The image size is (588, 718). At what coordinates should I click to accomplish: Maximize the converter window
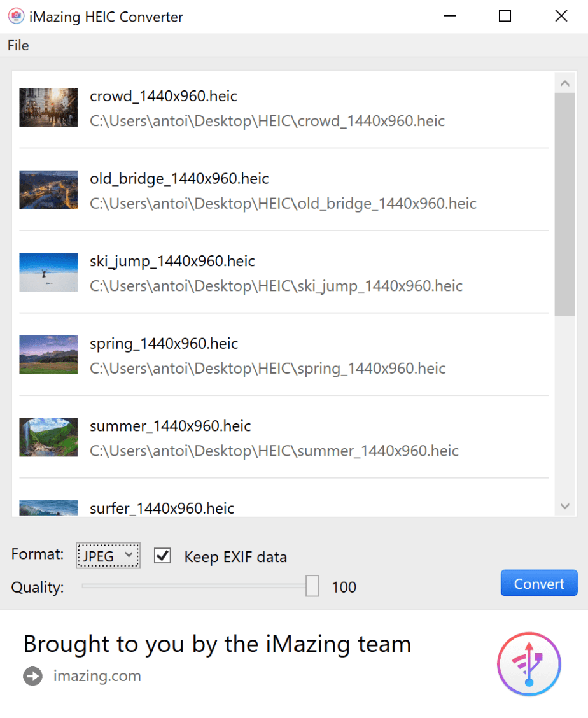(x=505, y=16)
